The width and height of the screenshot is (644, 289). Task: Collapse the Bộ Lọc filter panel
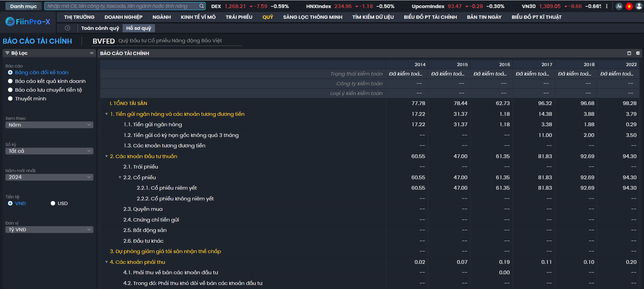tap(92, 53)
